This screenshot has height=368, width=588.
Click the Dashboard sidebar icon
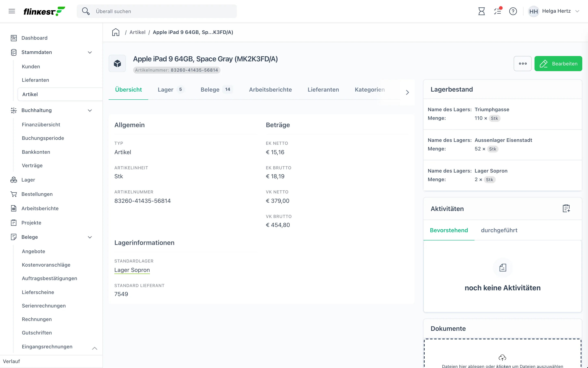[14, 38]
